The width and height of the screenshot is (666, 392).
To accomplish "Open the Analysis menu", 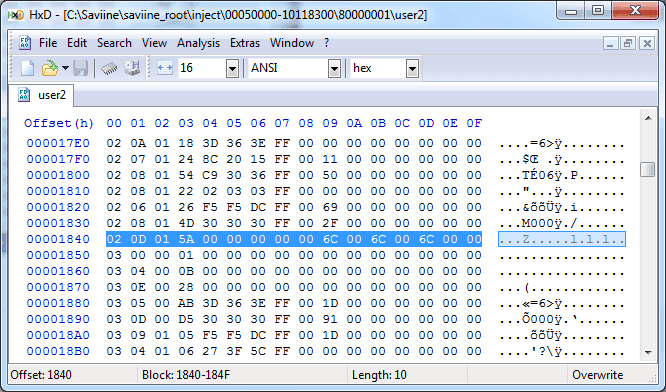I will 198,43.
